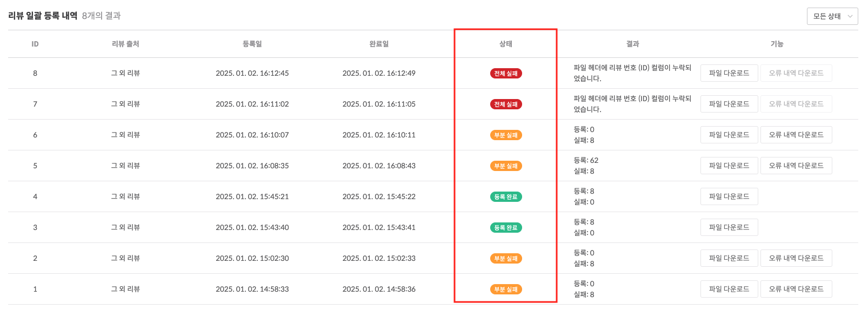Click the 부분 실패 badge in row 6
The height and width of the screenshot is (309, 868).
point(505,135)
